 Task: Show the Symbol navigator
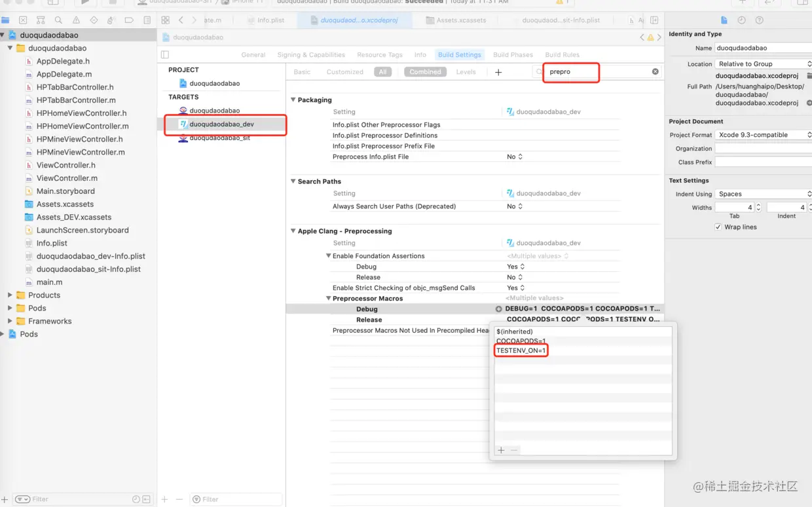click(41, 20)
